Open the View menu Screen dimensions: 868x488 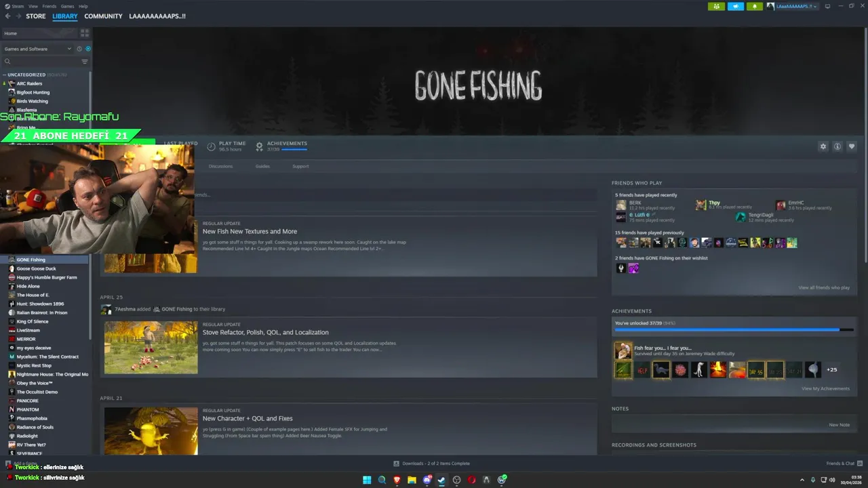(x=33, y=6)
